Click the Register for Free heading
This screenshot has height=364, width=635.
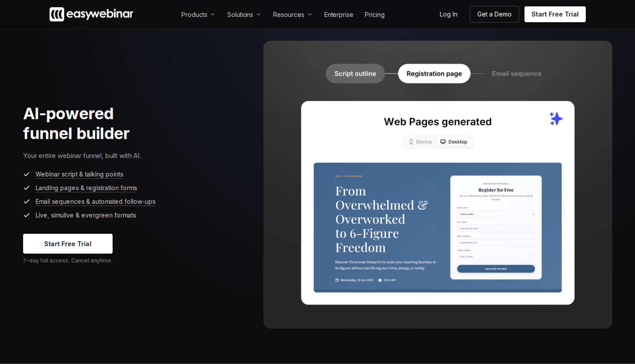click(x=496, y=190)
